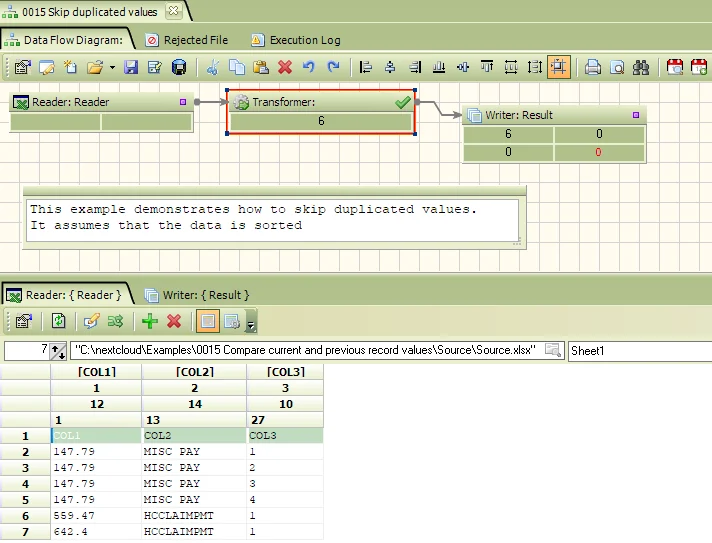Click the purple square on Reader node
Image resolution: width=712 pixels, height=543 pixels.
click(x=183, y=102)
